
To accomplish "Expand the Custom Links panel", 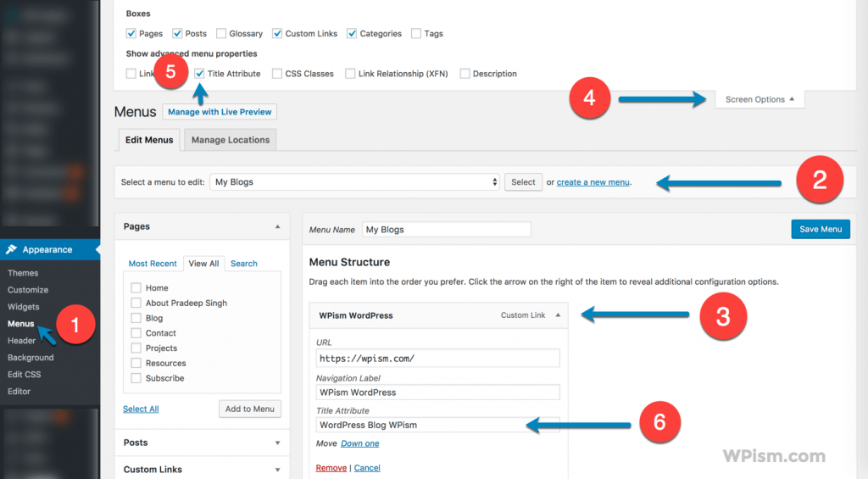I will point(277,470).
